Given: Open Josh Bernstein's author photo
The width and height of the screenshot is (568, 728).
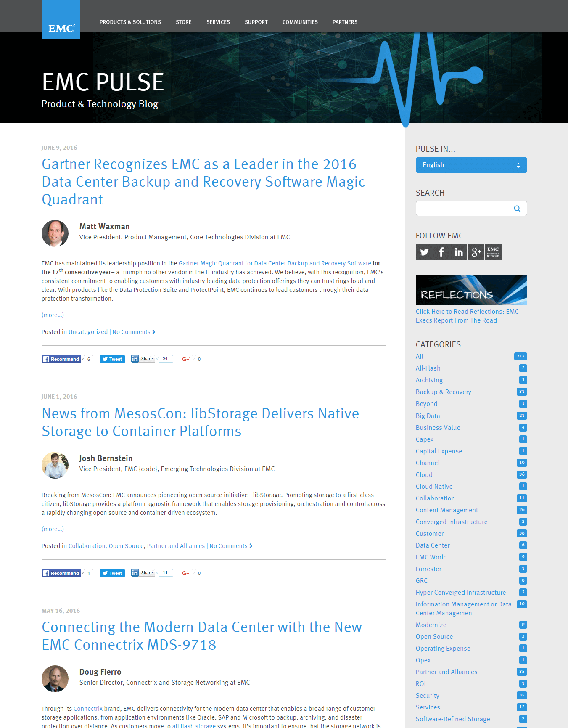Looking at the screenshot, I should pos(55,465).
